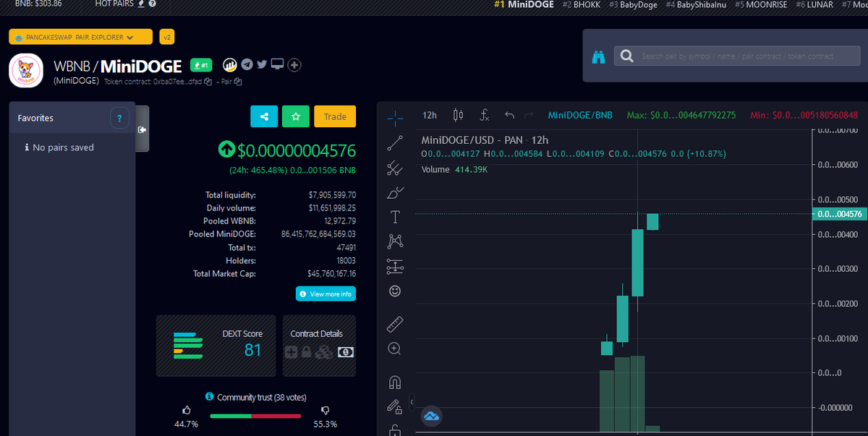The image size is (868, 436).
Task: Open the MiniDOGE Telegram link
Action: click(x=247, y=64)
